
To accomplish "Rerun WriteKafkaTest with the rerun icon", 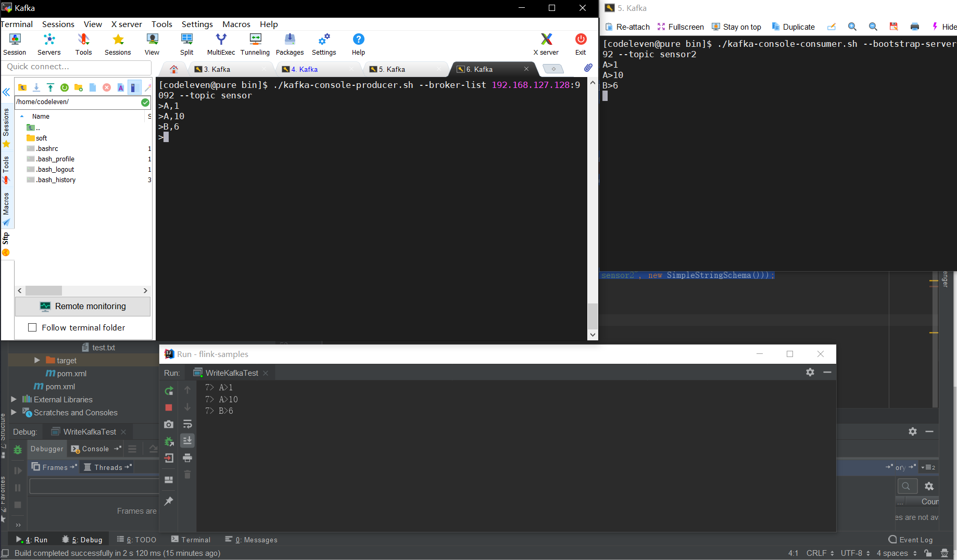I will (169, 390).
